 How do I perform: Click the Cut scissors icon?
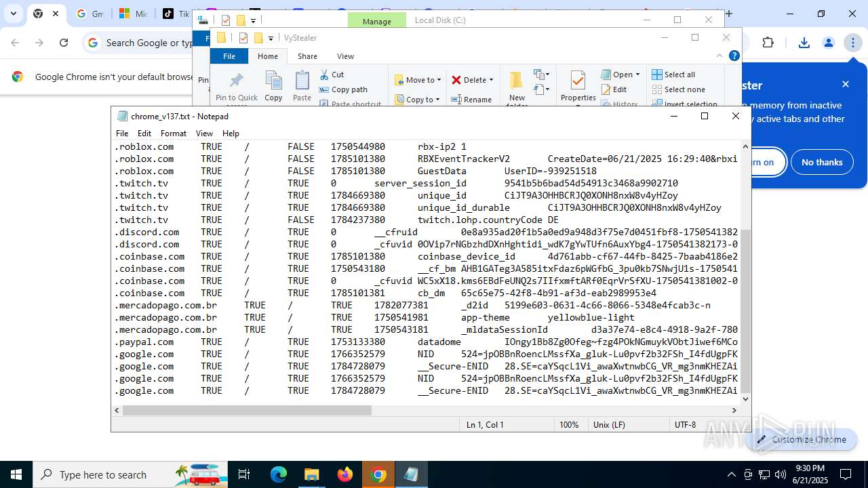pyautogui.click(x=332, y=75)
